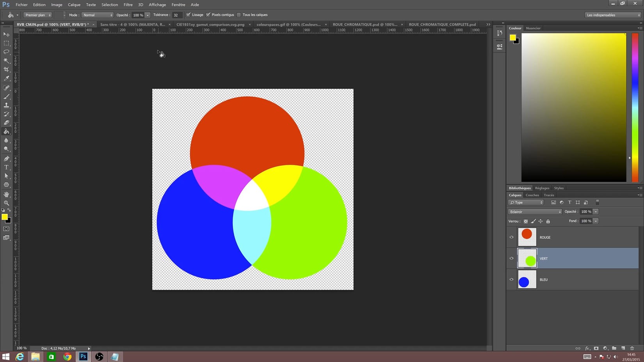Screen dimensions: 644x362
Task: Switch to ROUE_CHROMATIQUE_COMPLETE.psd tab
Action: 442,24
